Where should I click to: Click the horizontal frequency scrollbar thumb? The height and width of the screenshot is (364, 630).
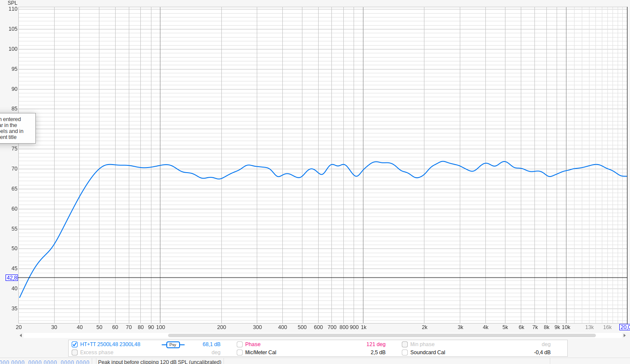pos(381,335)
